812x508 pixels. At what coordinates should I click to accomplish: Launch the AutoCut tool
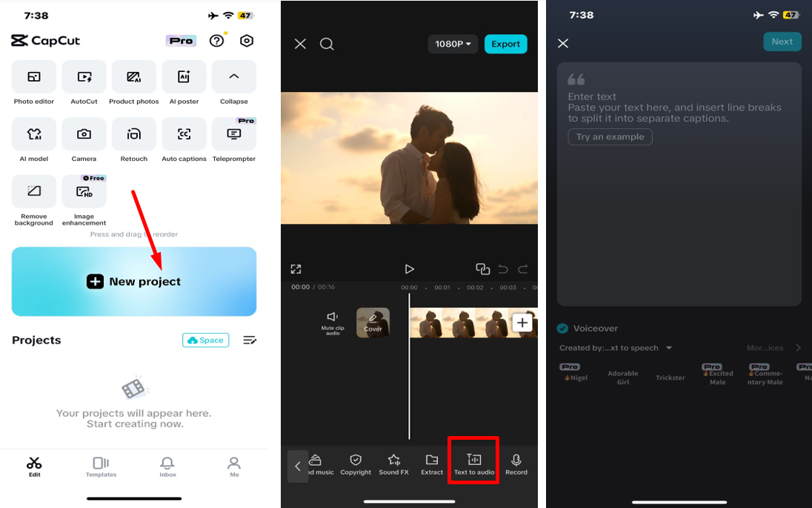(x=84, y=77)
